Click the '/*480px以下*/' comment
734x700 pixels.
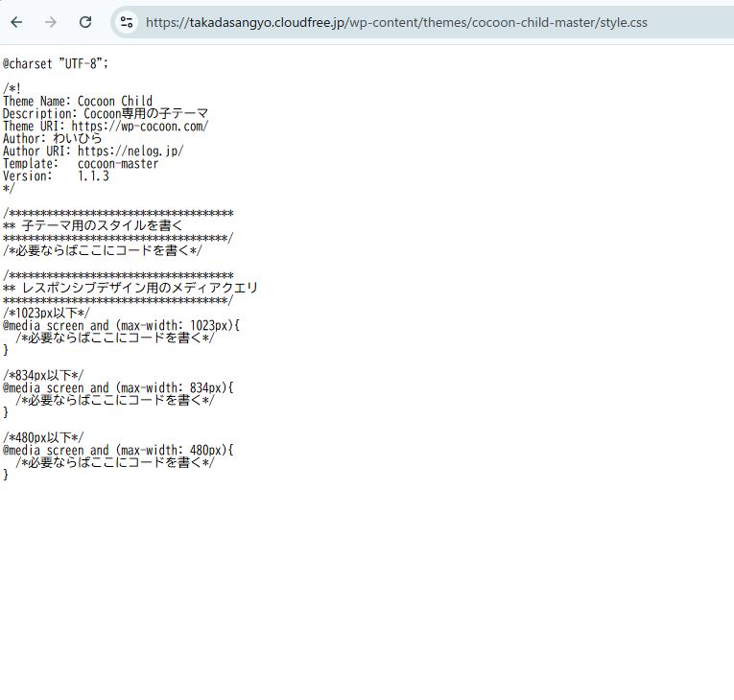tap(43, 437)
